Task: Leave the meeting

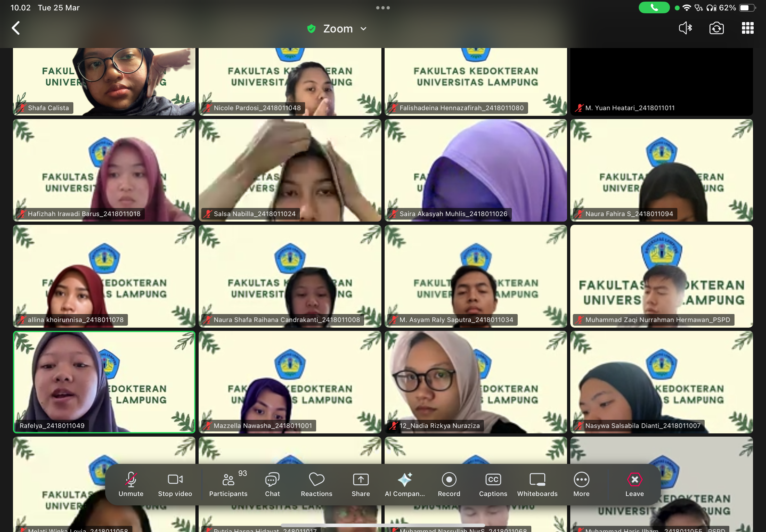Action: pos(634,485)
